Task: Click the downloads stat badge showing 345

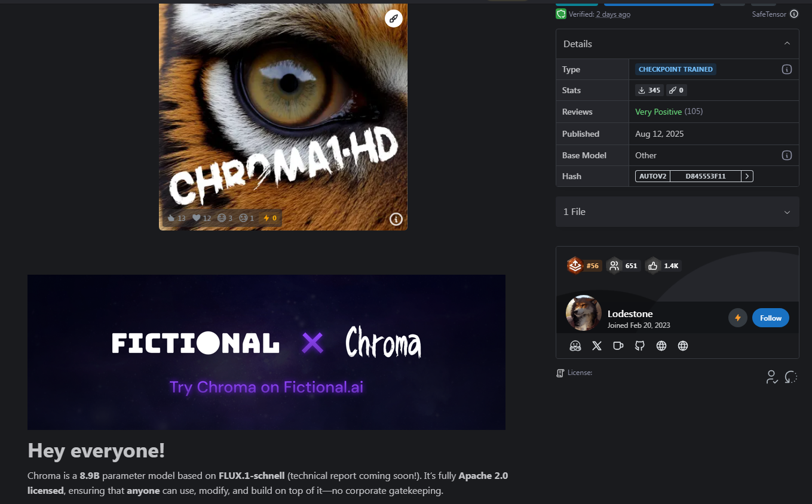Action: [649, 90]
